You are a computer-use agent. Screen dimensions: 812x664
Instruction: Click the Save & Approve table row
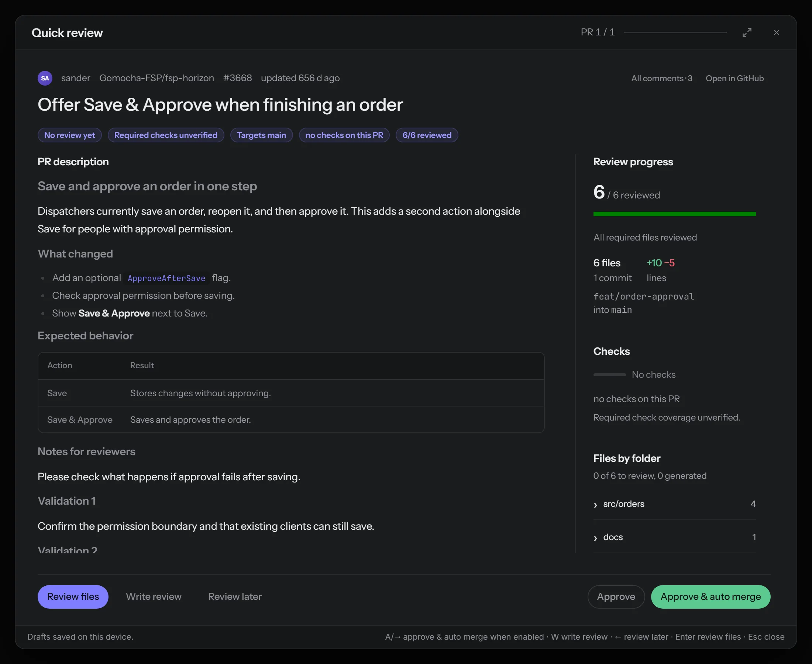point(291,419)
